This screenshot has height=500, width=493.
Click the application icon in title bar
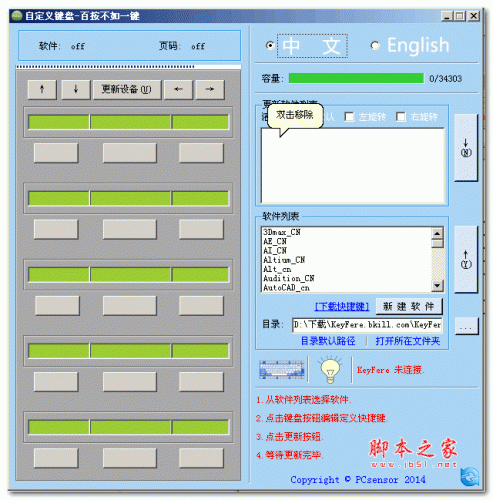click(x=17, y=16)
